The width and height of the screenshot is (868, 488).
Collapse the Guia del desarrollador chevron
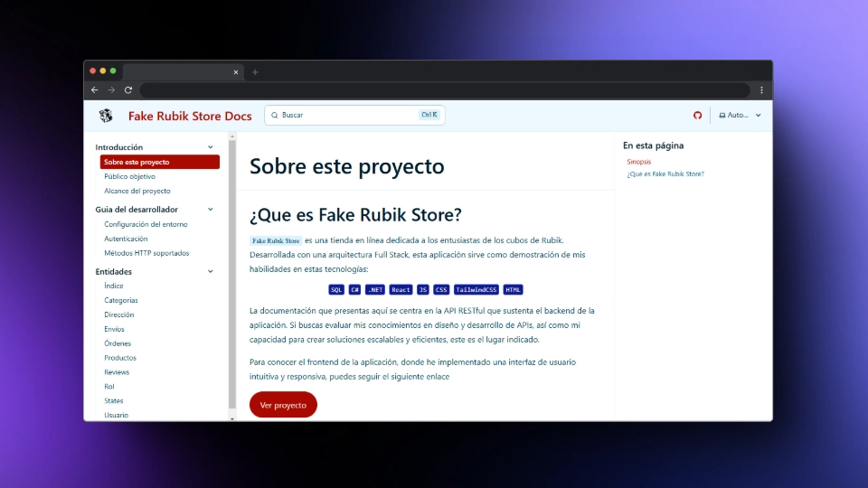(211, 209)
